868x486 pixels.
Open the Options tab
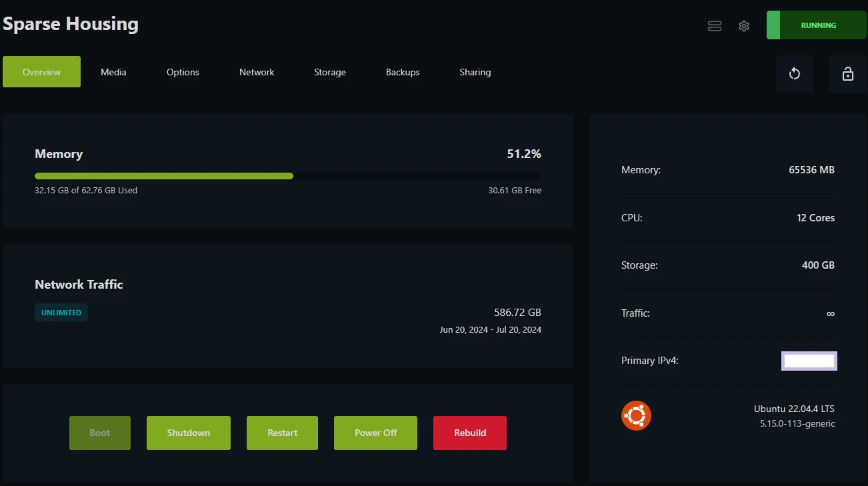[183, 72]
